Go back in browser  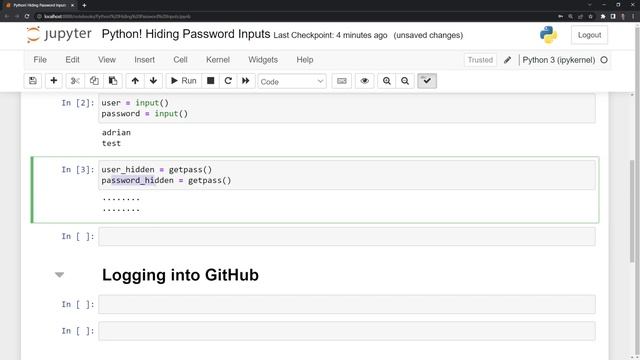coord(7,16)
